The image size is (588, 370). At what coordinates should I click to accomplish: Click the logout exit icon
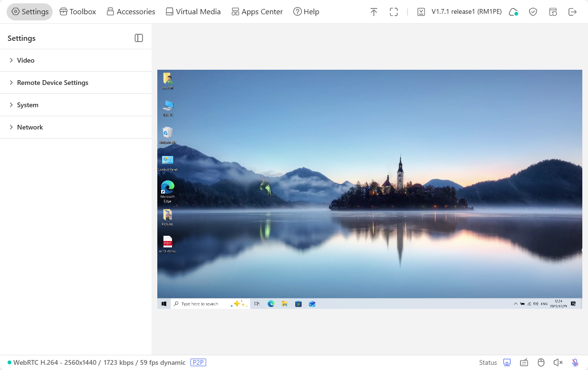(572, 12)
